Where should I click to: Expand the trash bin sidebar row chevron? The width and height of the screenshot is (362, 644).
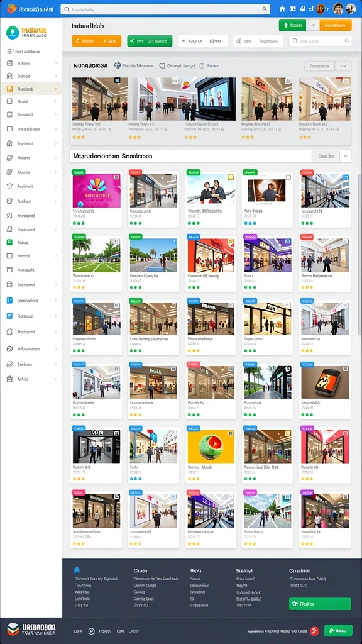[55, 186]
